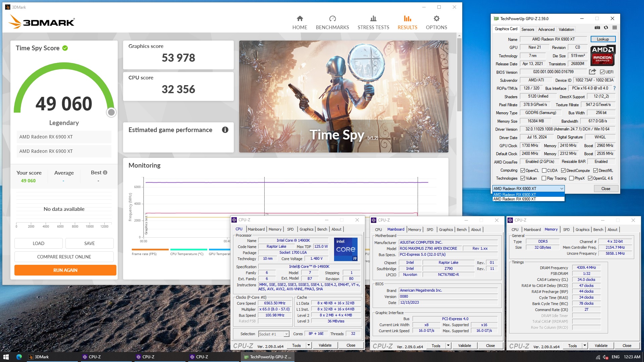Open Bench tab in CPU-Z CPU window
Image resolution: width=644 pixels, height=362 pixels.
coord(322,229)
